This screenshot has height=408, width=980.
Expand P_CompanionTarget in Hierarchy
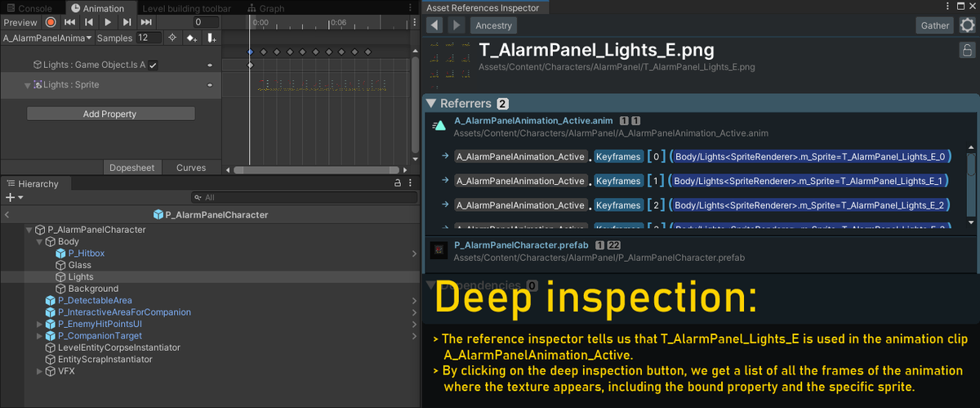[x=39, y=336]
